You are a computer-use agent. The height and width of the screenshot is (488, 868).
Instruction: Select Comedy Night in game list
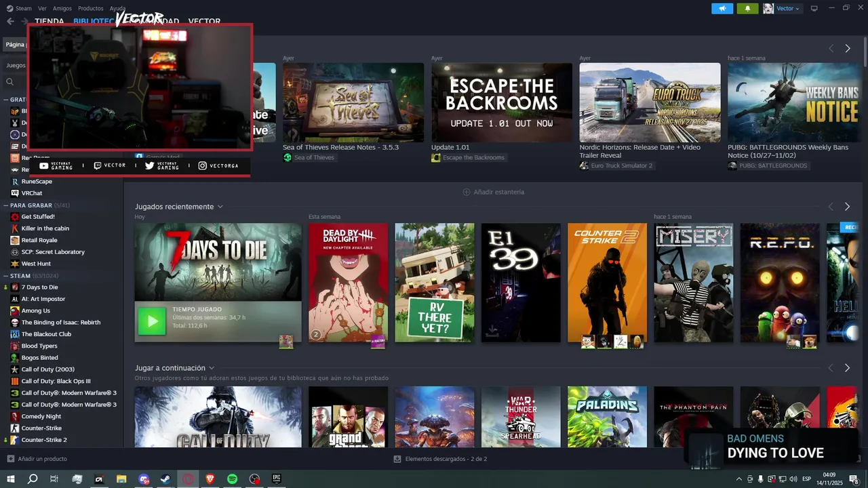41,416
